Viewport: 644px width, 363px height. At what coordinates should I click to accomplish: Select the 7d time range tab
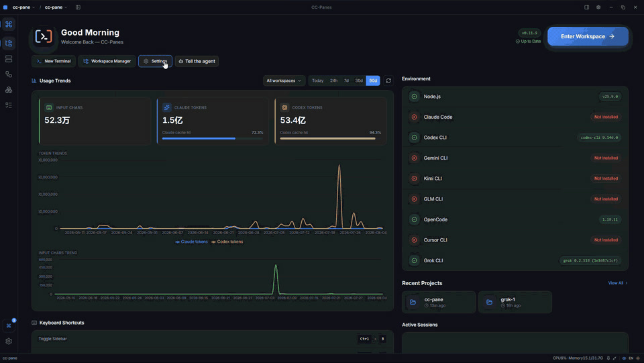[x=346, y=81]
